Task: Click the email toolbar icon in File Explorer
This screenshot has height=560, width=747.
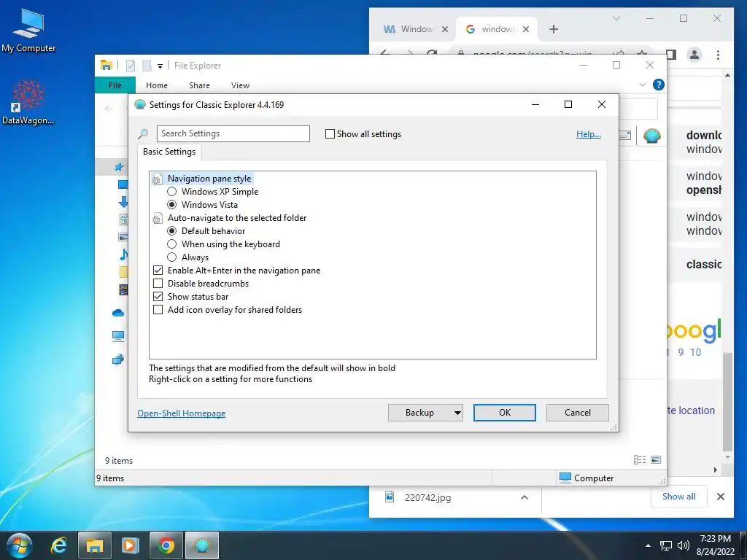Action: [x=625, y=136]
